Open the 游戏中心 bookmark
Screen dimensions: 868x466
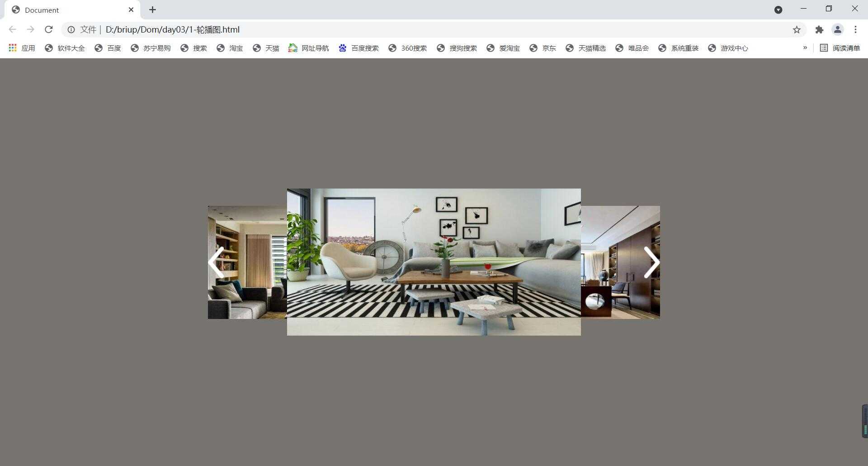click(x=728, y=48)
